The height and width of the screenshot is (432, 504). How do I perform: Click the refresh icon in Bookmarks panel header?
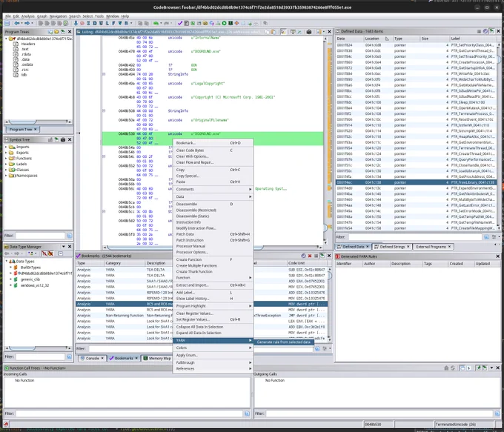[303, 256]
